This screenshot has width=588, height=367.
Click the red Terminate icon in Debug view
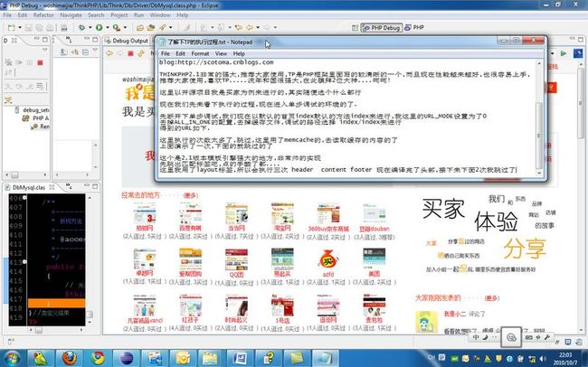(40, 62)
